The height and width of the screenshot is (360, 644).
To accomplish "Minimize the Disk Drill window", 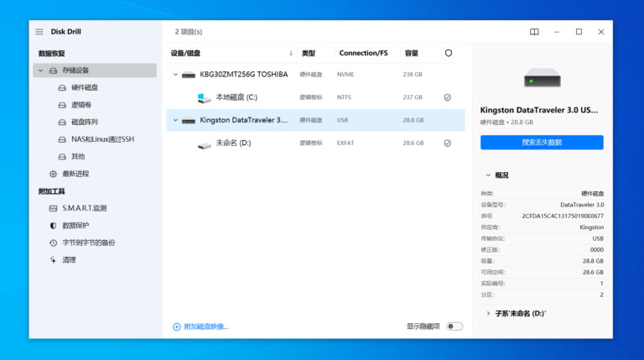I will click(x=557, y=32).
